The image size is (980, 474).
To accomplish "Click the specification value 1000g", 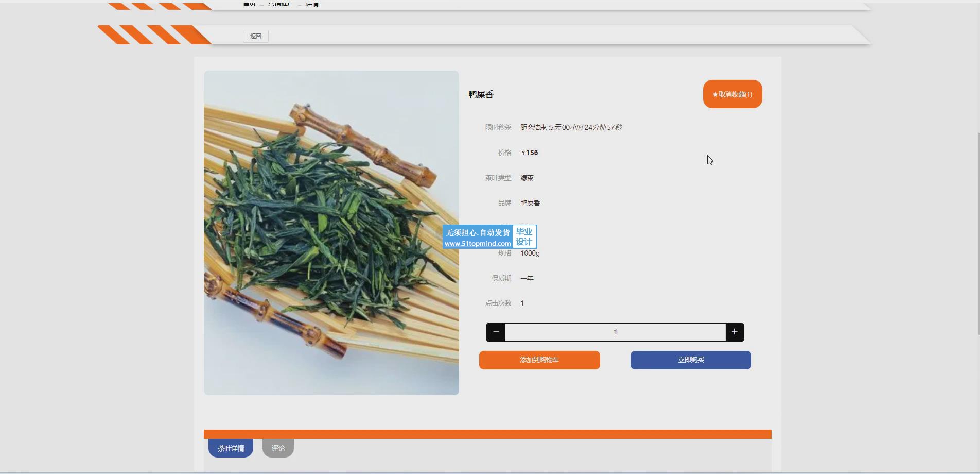I will pyautogui.click(x=530, y=253).
